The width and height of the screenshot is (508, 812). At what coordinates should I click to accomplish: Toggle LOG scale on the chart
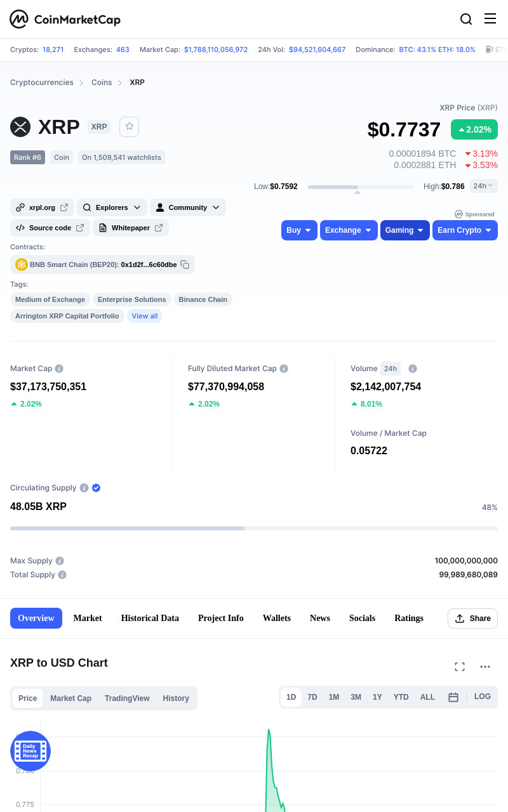[x=483, y=697]
